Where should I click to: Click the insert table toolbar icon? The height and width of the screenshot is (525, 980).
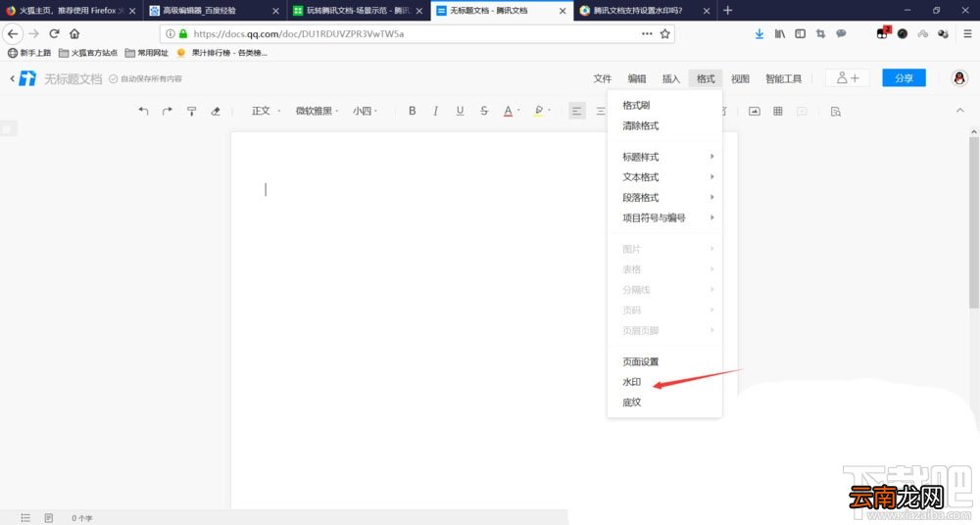coord(777,112)
